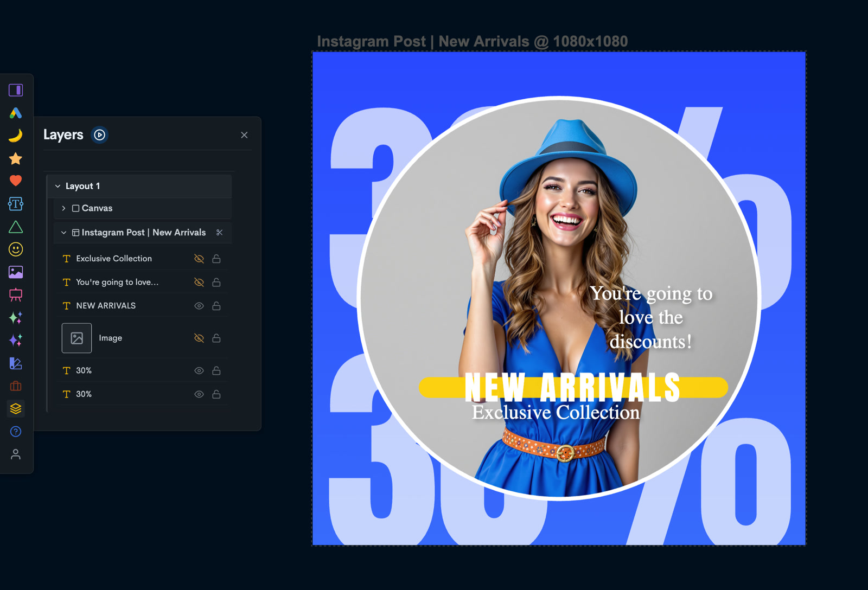Select the You're going to love... layer name
This screenshot has width=868, height=590.
tap(117, 282)
